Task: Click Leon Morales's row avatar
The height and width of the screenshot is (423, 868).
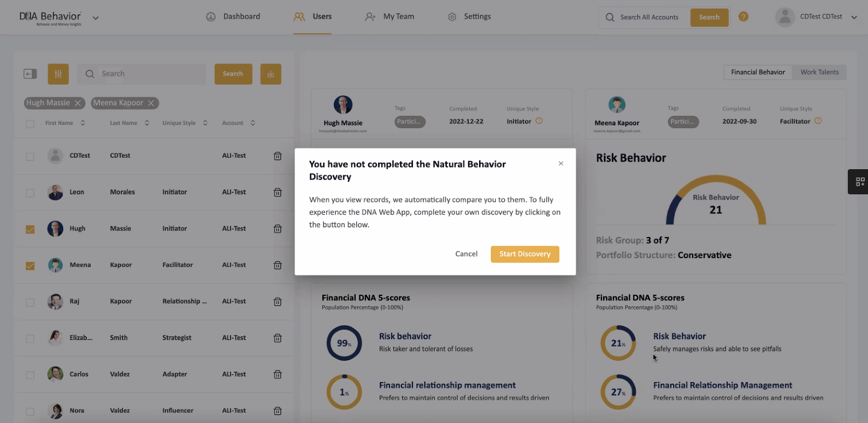Action: tap(55, 192)
